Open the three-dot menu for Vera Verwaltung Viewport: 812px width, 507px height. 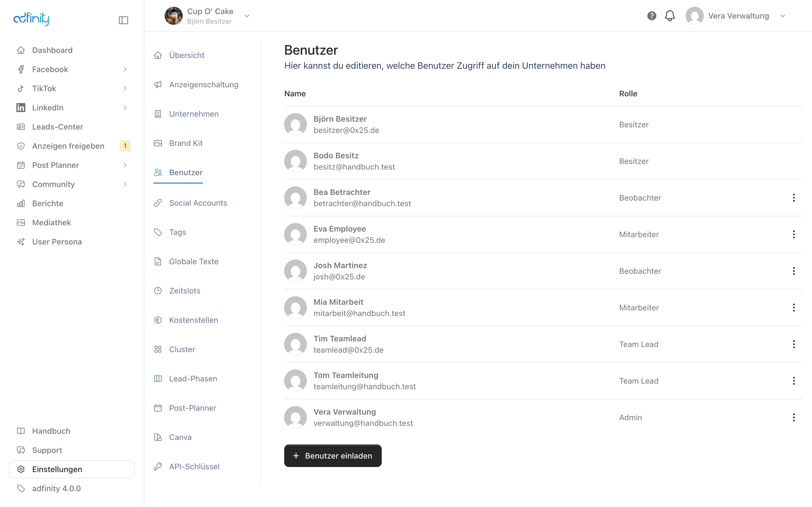pyautogui.click(x=794, y=417)
